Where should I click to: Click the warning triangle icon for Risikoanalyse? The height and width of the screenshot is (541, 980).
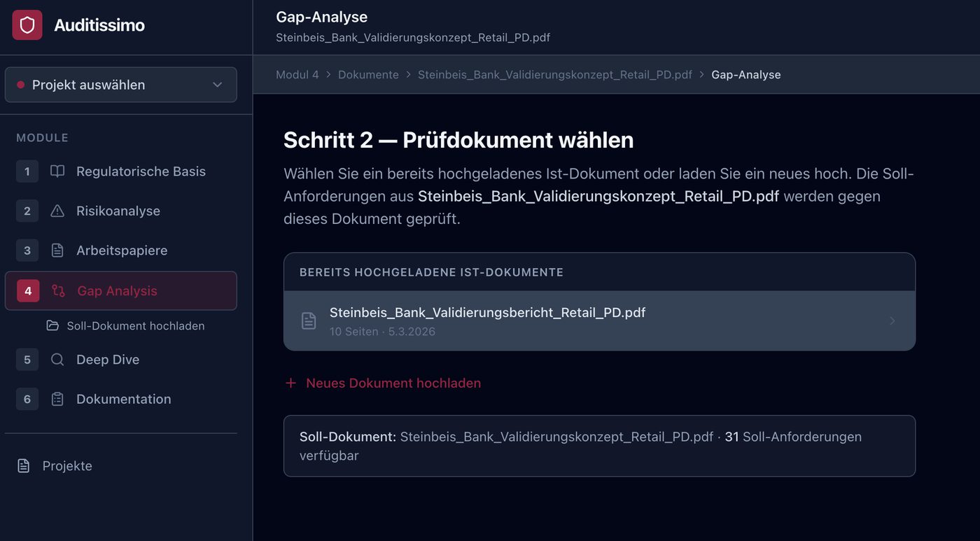pyautogui.click(x=57, y=210)
